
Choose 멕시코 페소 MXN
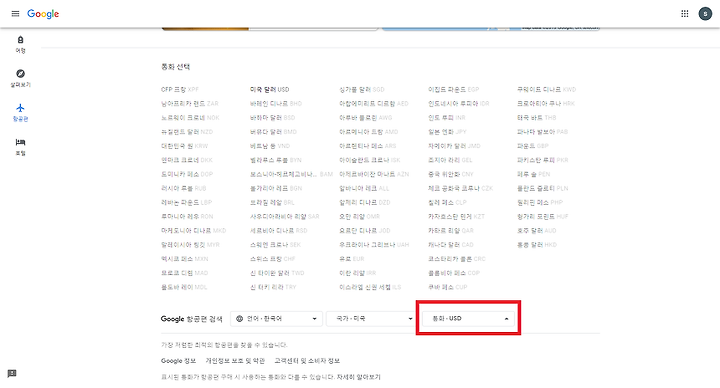tap(184, 259)
